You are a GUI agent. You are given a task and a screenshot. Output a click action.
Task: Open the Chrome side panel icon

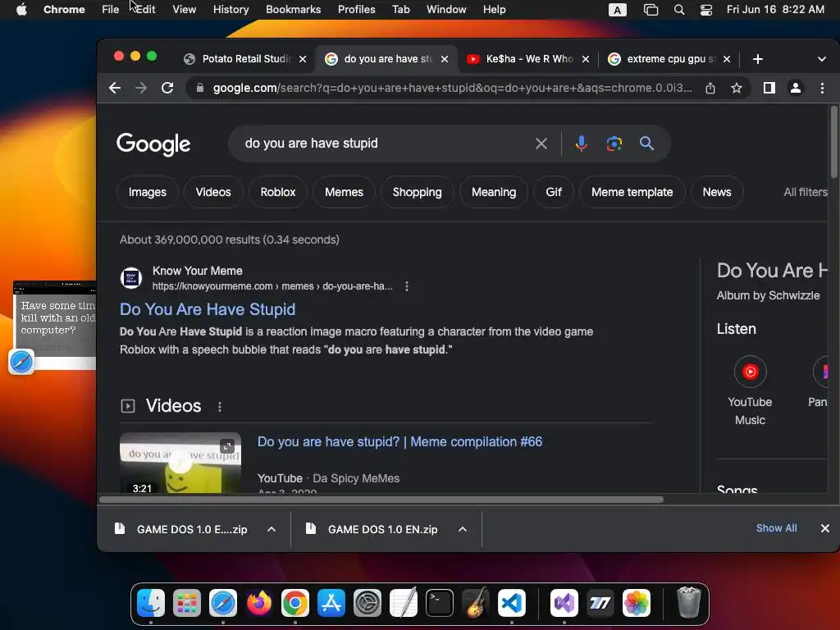tap(769, 88)
